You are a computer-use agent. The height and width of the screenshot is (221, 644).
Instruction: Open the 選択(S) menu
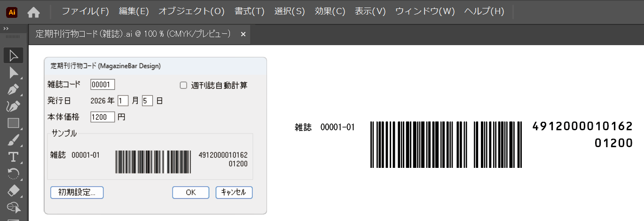290,11
